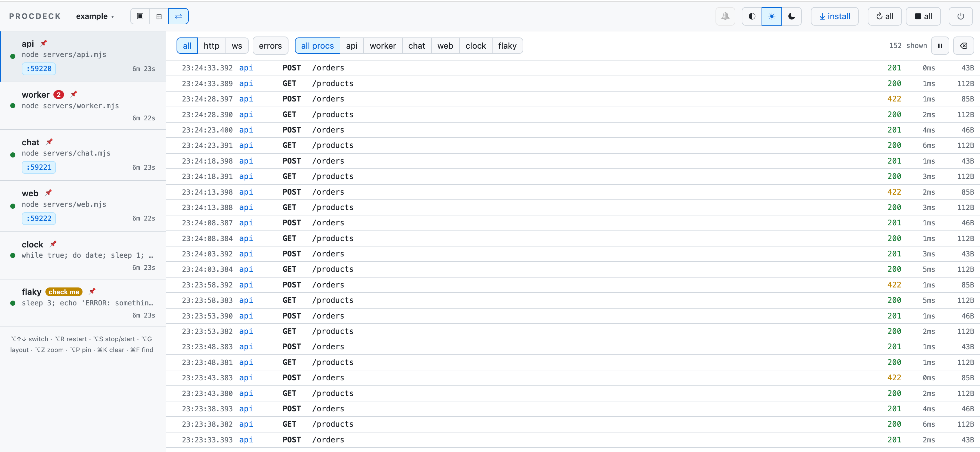The image size is (980, 452).
Task: Filter traffic to chat process tab
Action: pyautogui.click(x=416, y=46)
